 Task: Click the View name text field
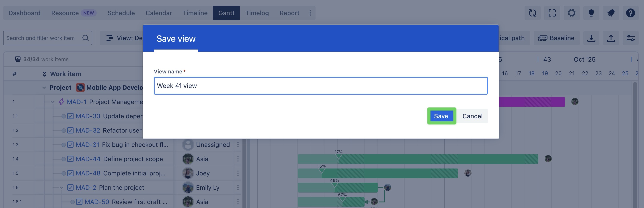[x=320, y=86]
